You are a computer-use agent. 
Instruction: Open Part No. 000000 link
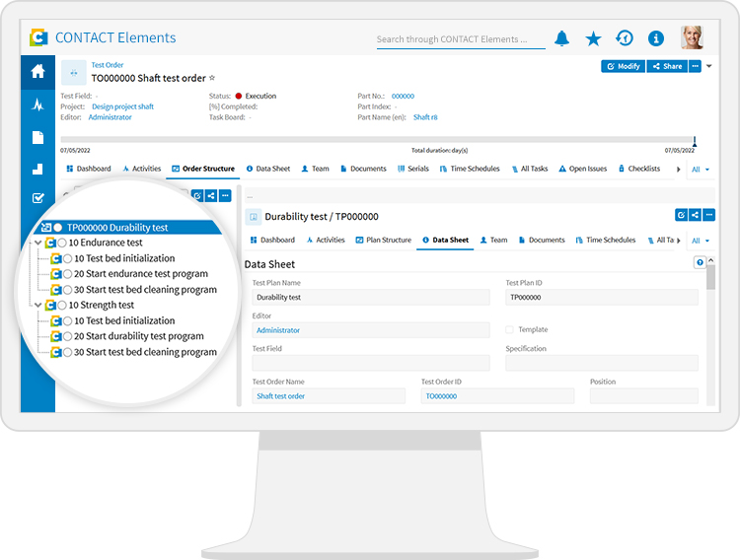point(403,97)
